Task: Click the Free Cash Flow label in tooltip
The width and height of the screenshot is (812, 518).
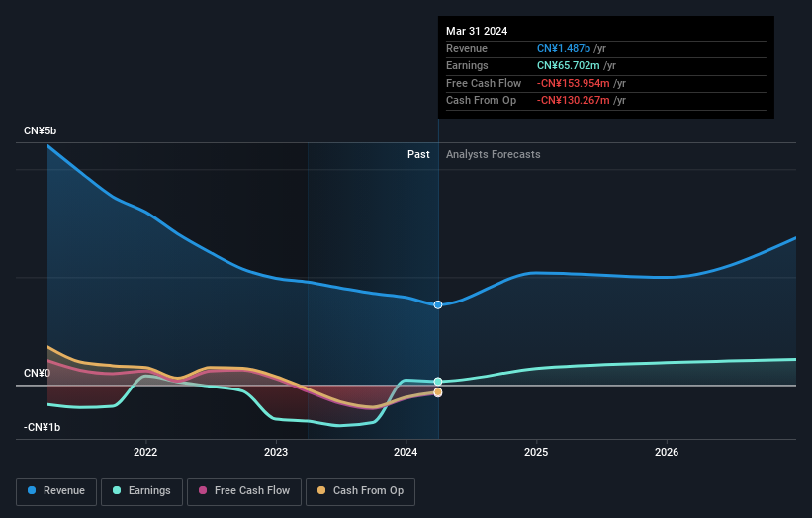Action: point(484,83)
